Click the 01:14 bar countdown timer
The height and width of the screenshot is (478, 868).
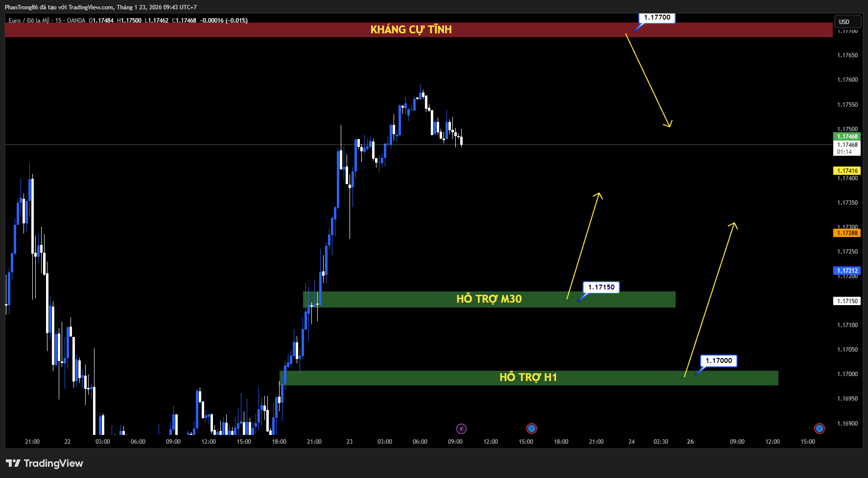(845, 152)
